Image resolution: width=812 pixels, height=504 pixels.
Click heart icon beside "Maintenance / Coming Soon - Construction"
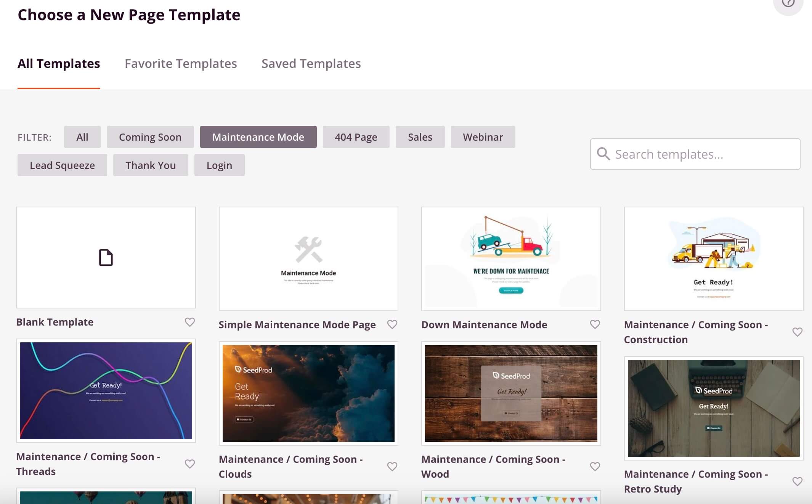pyautogui.click(x=797, y=332)
